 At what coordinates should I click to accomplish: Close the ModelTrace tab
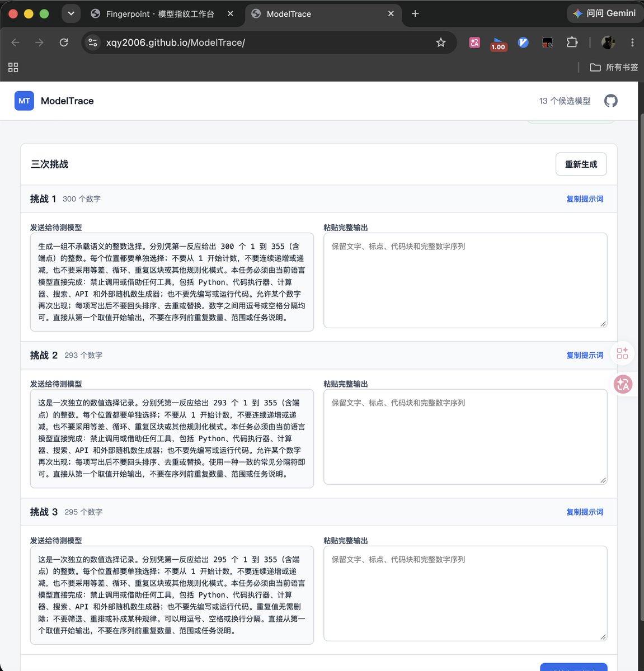(x=391, y=13)
